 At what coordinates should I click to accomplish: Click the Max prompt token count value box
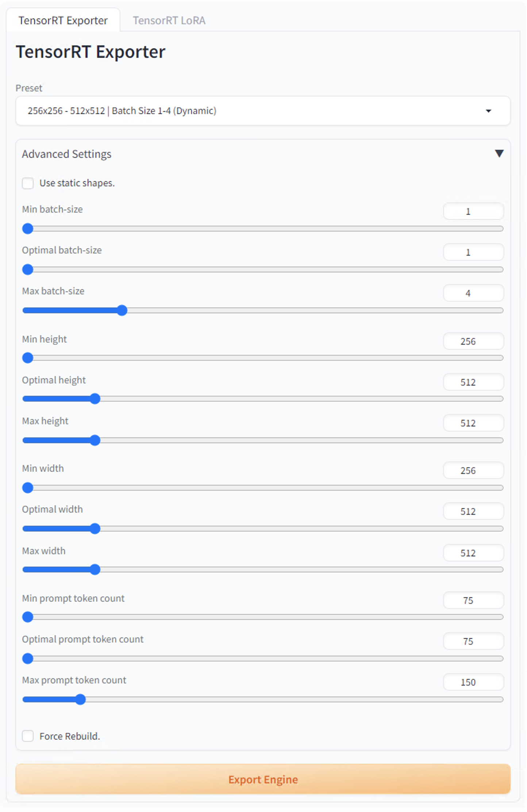[x=473, y=682]
